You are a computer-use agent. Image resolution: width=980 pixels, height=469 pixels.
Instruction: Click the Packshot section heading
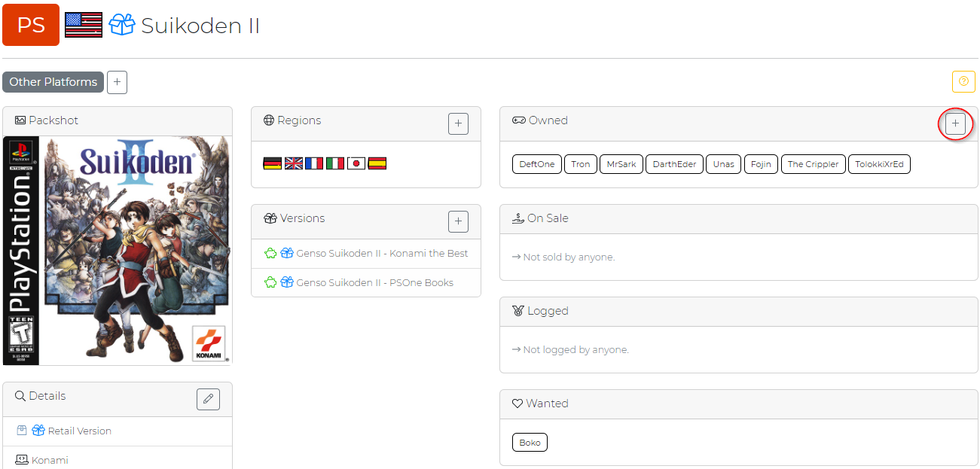[47, 120]
